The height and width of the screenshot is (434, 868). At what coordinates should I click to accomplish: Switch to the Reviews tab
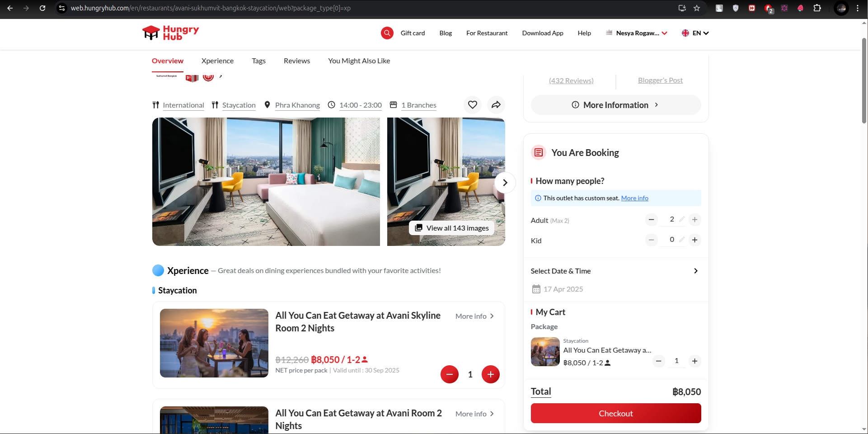click(296, 61)
